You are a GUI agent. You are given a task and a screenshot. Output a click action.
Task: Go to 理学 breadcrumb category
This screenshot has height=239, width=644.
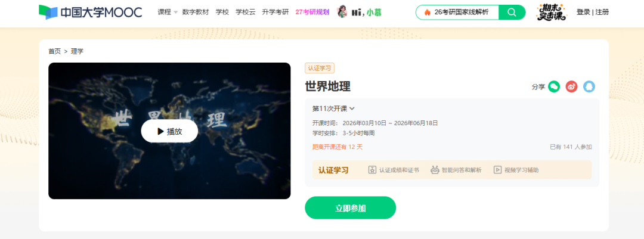pos(77,51)
